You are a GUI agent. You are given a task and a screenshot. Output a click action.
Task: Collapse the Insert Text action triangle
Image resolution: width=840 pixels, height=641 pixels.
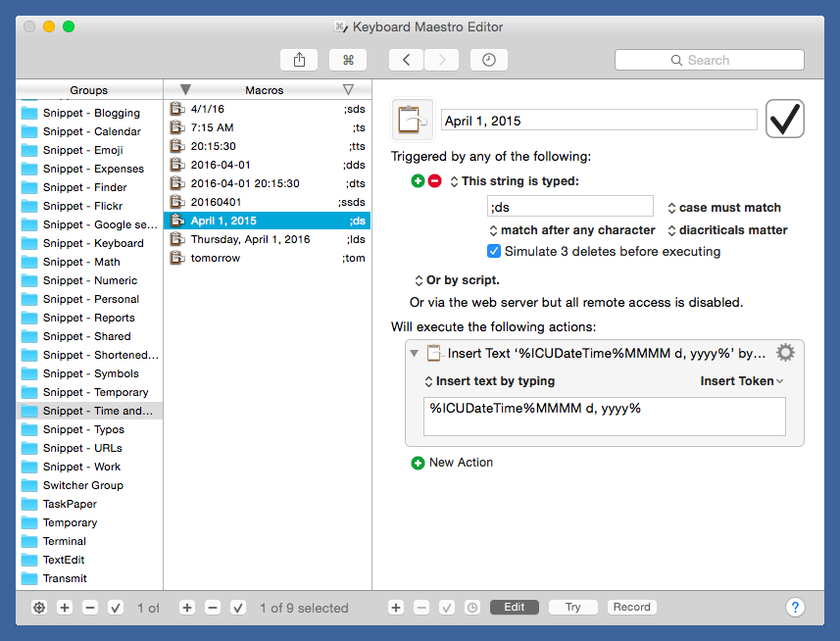click(415, 354)
